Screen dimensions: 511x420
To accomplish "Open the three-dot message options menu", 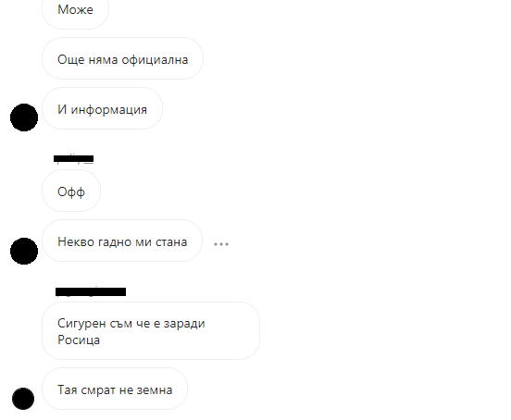I will click(221, 244).
